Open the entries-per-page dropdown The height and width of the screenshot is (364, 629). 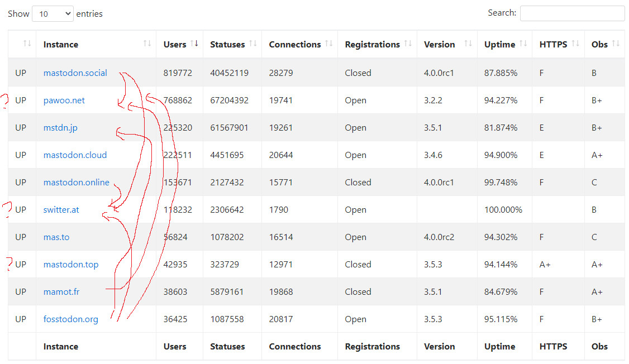pos(52,13)
